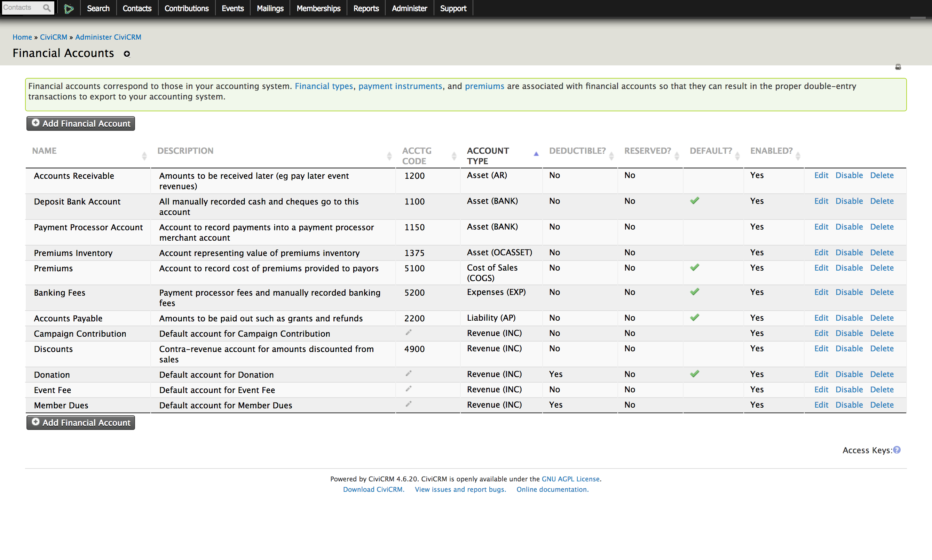The height and width of the screenshot is (560, 932).
Task: Open the Support menu
Action: [453, 8]
